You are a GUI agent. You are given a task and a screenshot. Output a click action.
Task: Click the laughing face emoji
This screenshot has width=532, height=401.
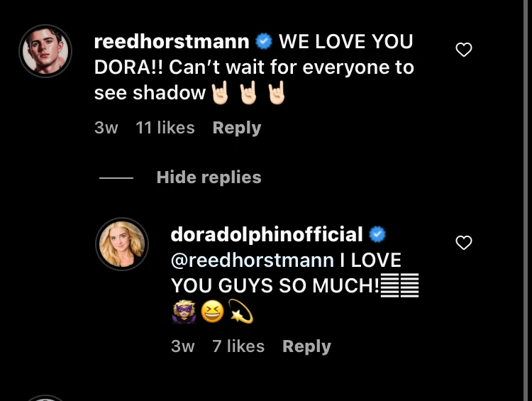pos(212,312)
